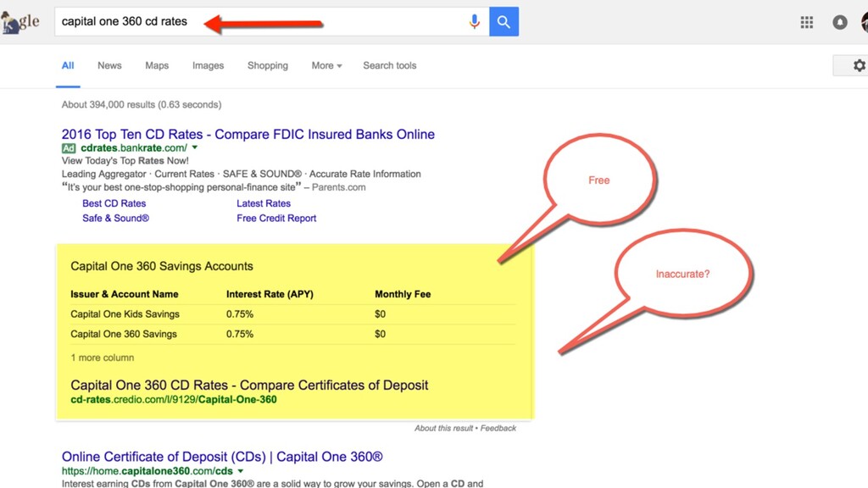The height and width of the screenshot is (488, 868).
Task: Open '2016 Top Ten CD Rates' ad link
Action: [x=248, y=134]
